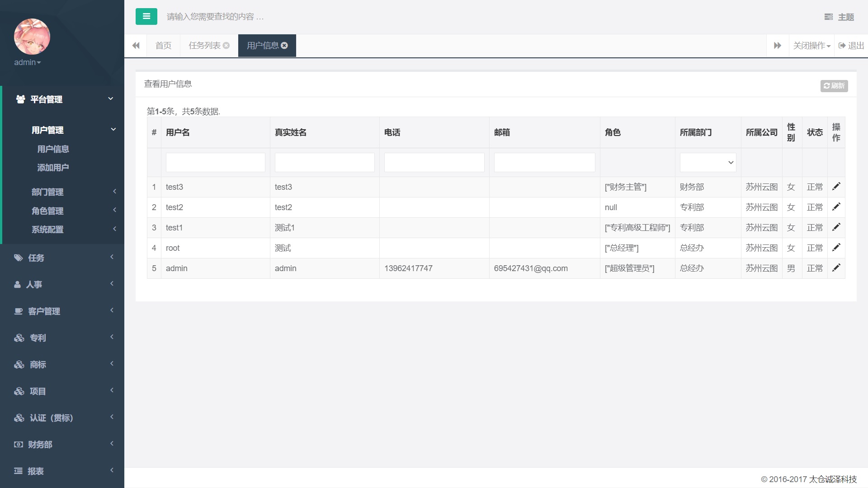Click the 刷新 refresh button
868x488 pixels.
pos(834,86)
